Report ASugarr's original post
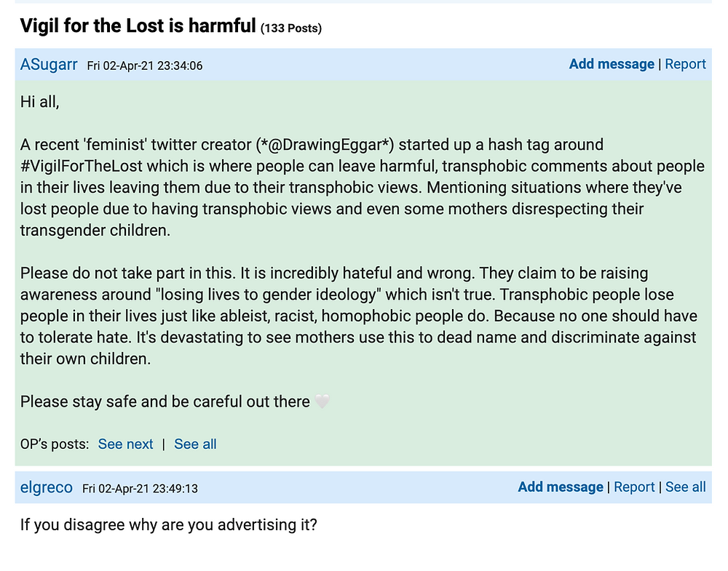Image resolution: width=728 pixels, height=571 pixels. 685,64
